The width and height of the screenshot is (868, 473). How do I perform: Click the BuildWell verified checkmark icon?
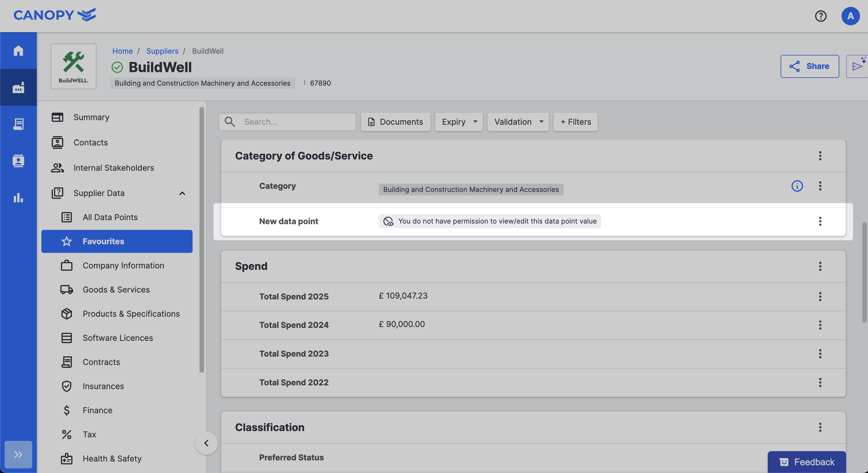(x=117, y=67)
